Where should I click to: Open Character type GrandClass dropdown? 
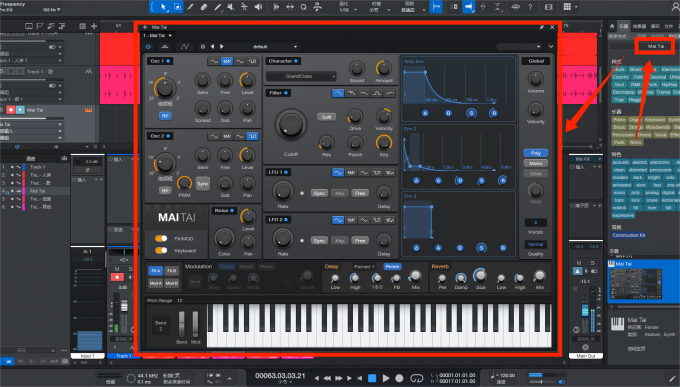[x=301, y=76]
